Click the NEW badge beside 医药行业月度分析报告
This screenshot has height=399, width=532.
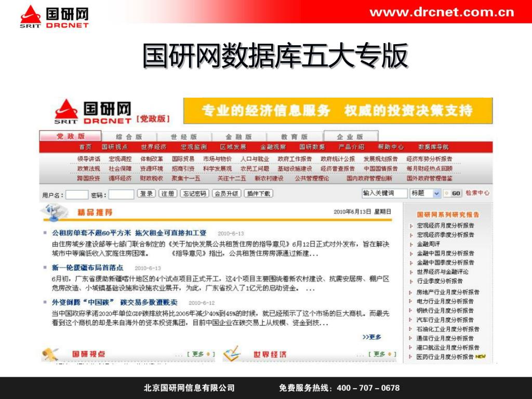481,356
